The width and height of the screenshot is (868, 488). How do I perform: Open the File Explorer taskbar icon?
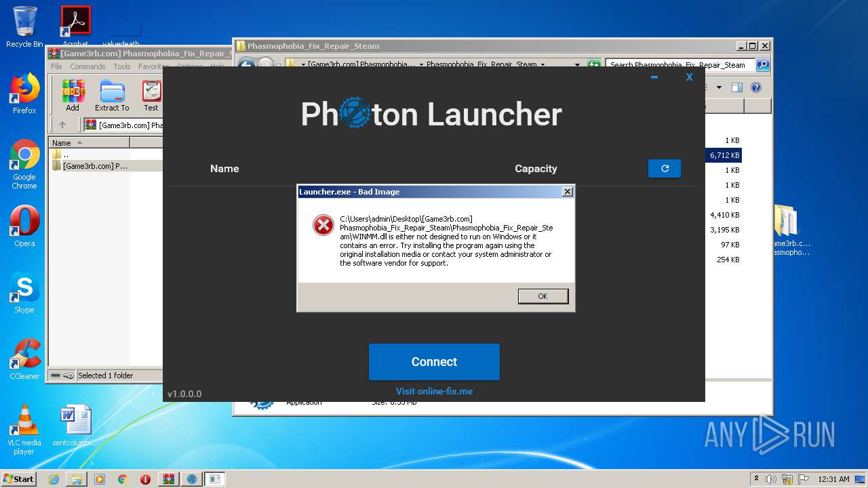[x=77, y=479]
